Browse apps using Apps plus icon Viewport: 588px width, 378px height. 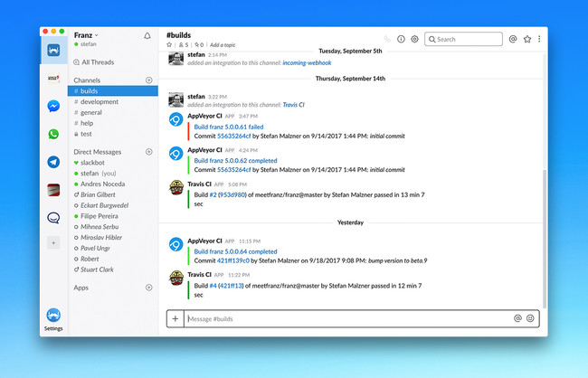pos(149,288)
